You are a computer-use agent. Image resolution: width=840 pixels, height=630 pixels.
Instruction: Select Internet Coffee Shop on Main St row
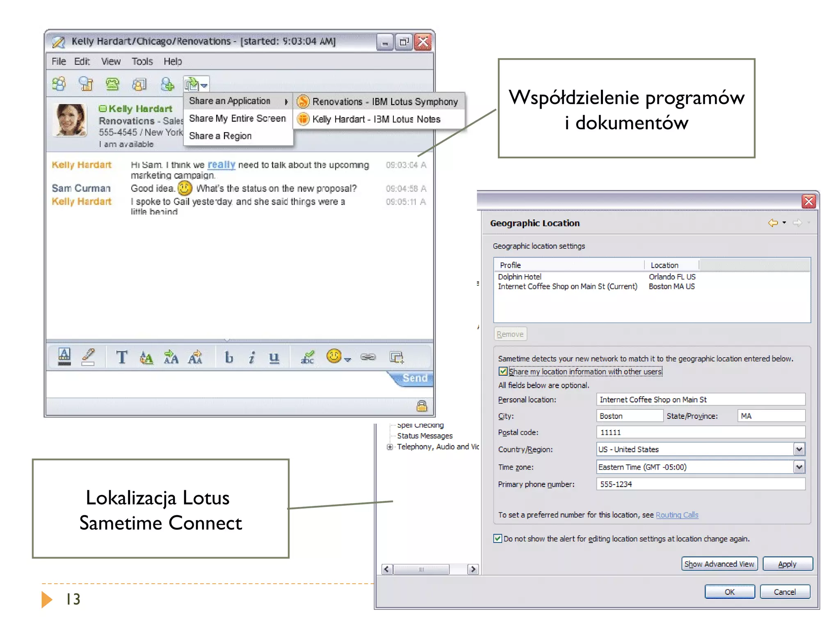click(652, 287)
